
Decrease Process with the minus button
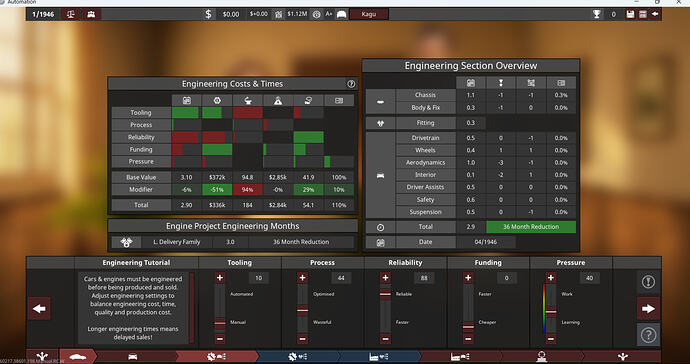(x=302, y=339)
